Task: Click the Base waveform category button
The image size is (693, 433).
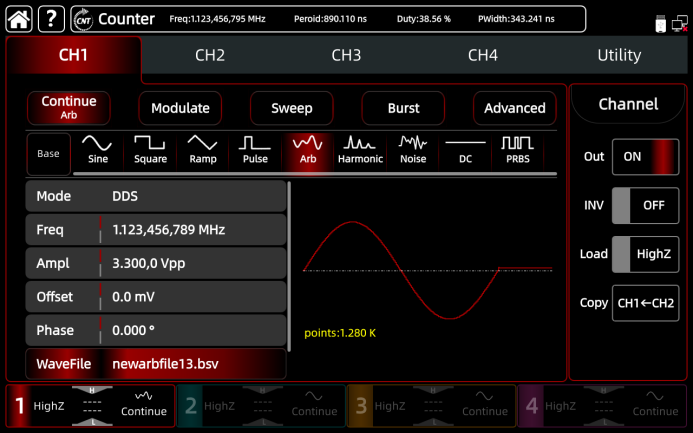Action: pos(49,154)
